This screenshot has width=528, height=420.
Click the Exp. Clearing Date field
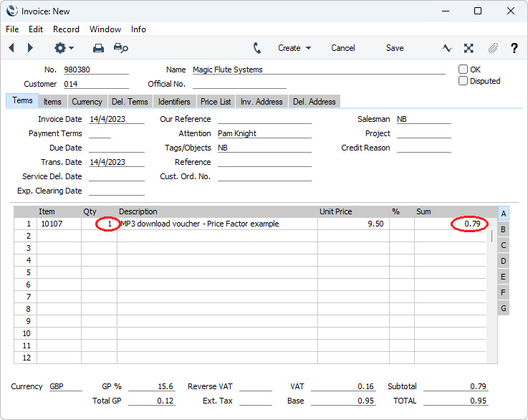pos(117,191)
